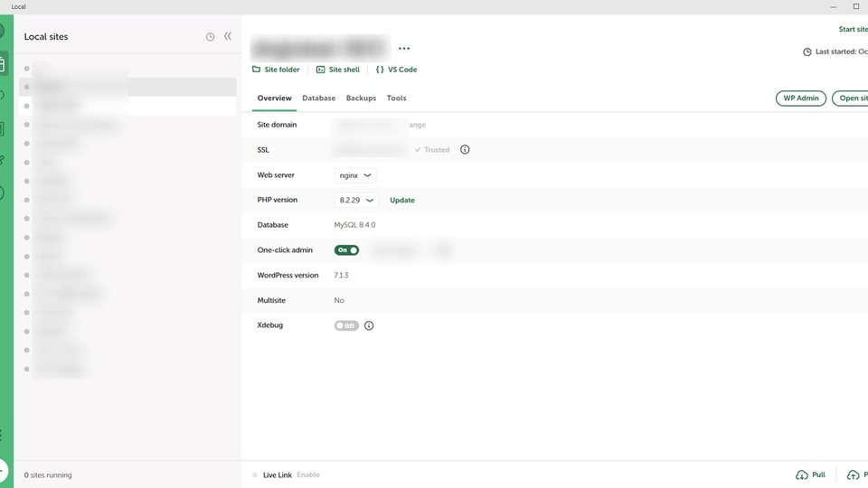Click the 0 sites running status
This screenshot has width=868, height=488.
point(48,475)
